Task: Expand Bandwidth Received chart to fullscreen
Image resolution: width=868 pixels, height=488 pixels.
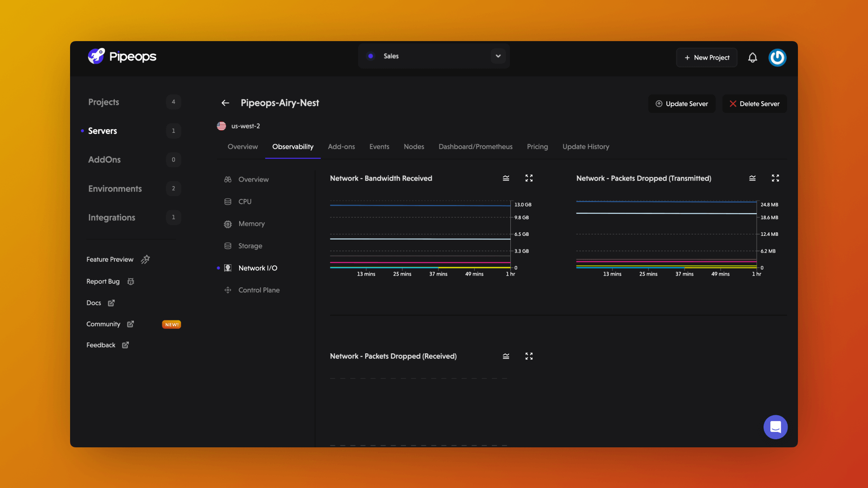Action: [x=529, y=178]
